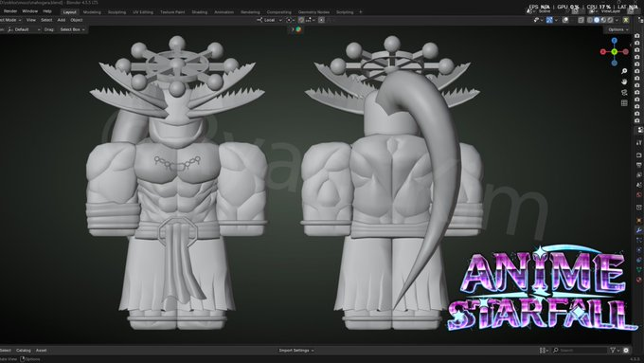This screenshot has height=363, width=644.
Task: Open the Window menu
Action: [x=29, y=11]
